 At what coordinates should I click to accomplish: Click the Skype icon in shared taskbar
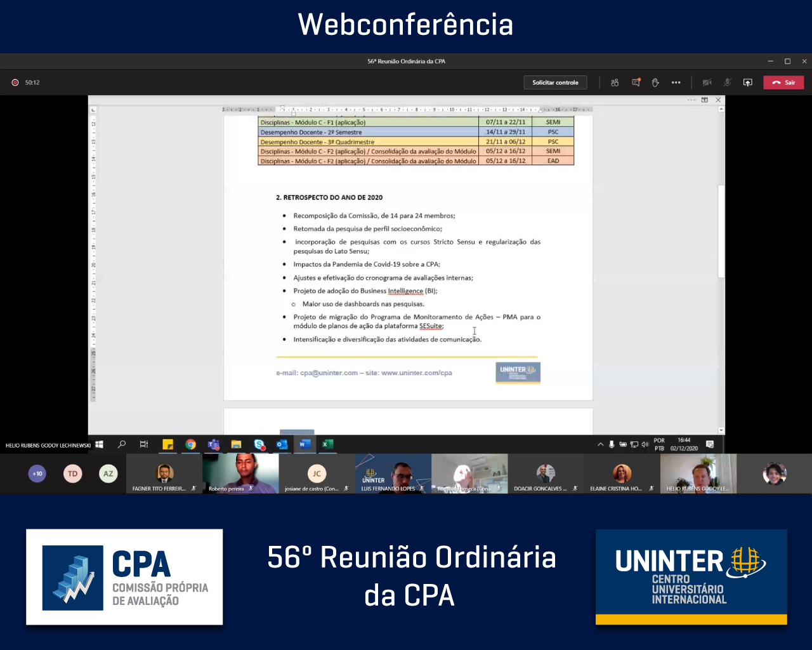click(x=259, y=444)
